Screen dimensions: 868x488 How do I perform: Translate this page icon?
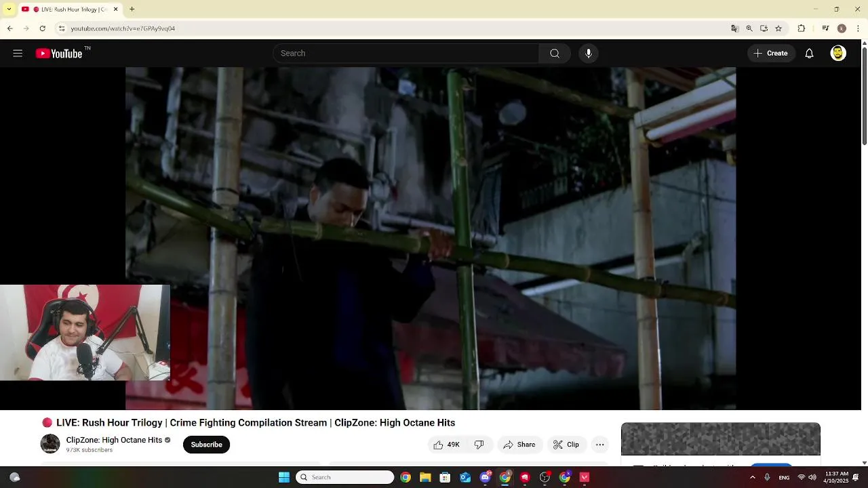[x=734, y=28]
